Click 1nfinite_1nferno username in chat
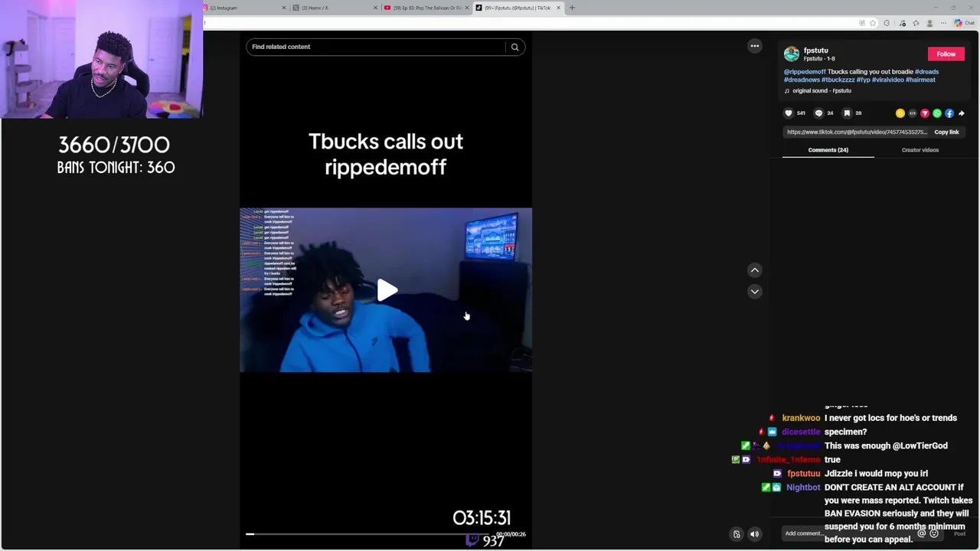The height and width of the screenshot is (551, 980). 789,460
